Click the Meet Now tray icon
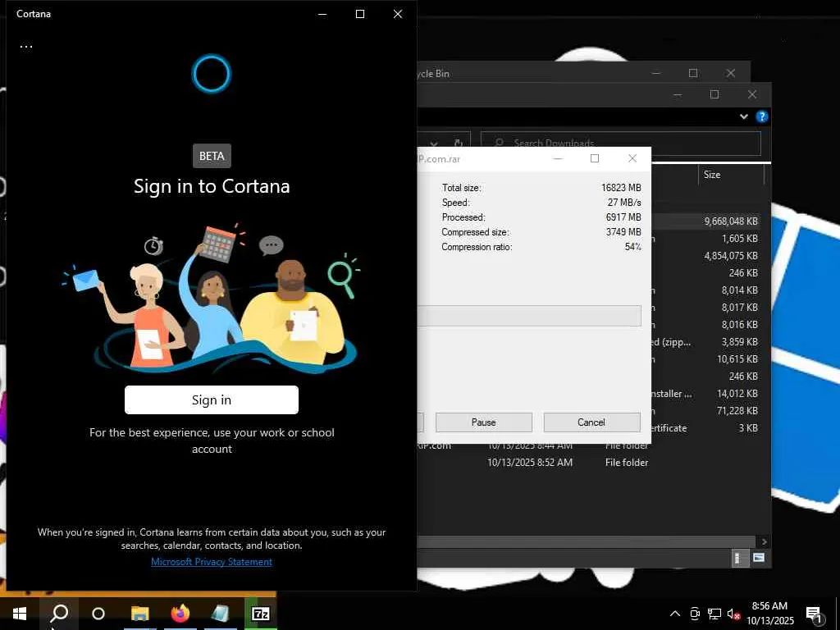The image size is (840, 630). click(x=695, y=614)
